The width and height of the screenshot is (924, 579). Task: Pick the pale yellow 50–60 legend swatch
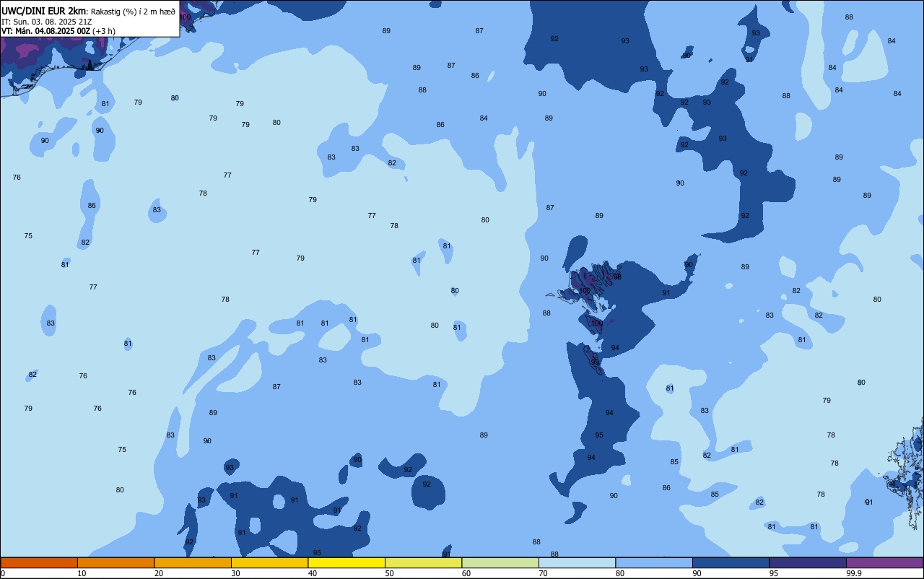coord(423,562)
